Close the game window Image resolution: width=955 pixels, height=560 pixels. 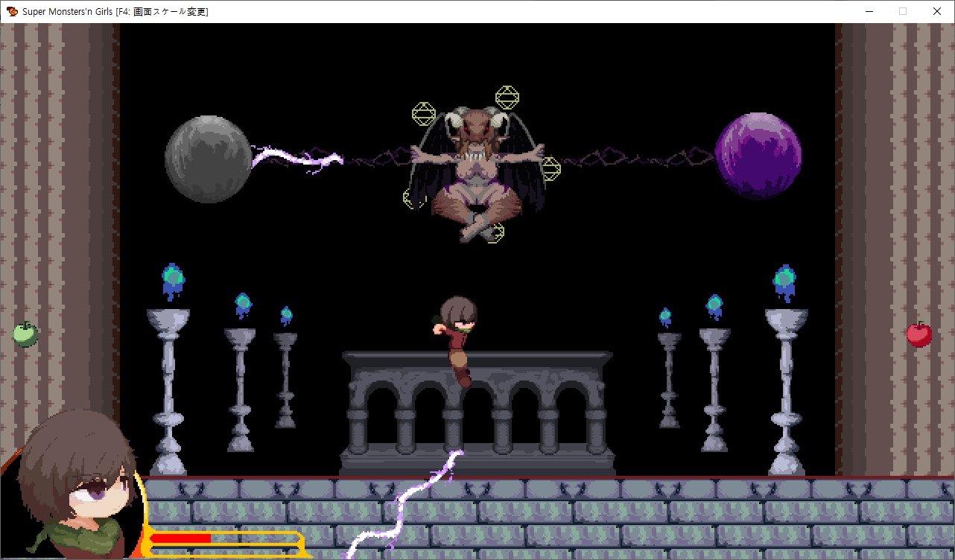[x=937, y=11]
